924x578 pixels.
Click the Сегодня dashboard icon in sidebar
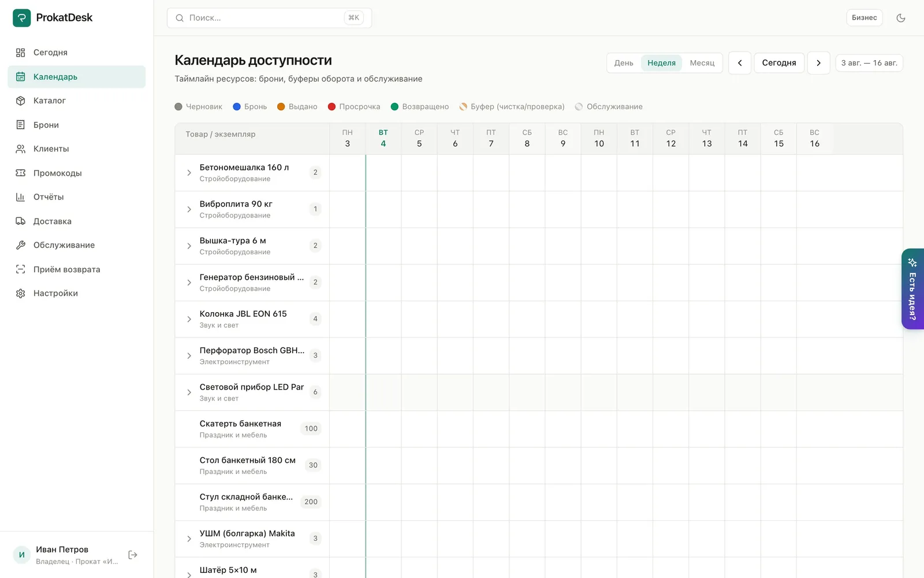pos(21,53)
